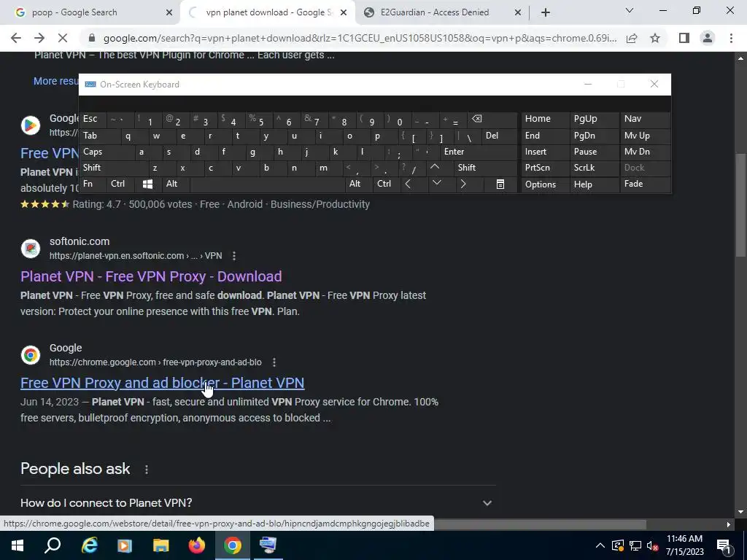Click the address bar URL field
This screenshot has width=747, height=560.
point(360,38)
